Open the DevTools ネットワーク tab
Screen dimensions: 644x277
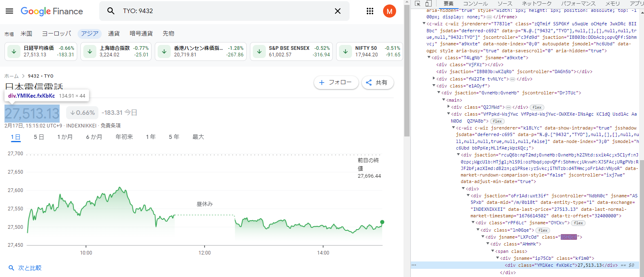[x=537, y=3]
